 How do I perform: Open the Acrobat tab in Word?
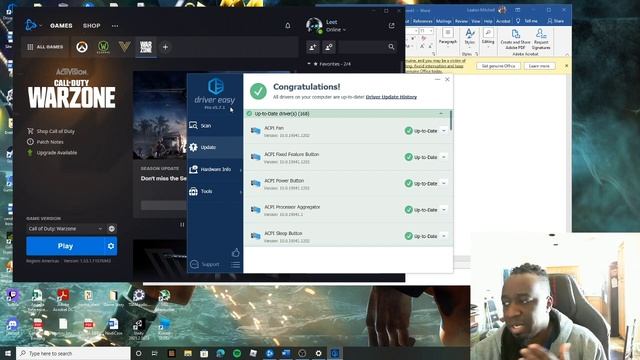pos(503,21)
